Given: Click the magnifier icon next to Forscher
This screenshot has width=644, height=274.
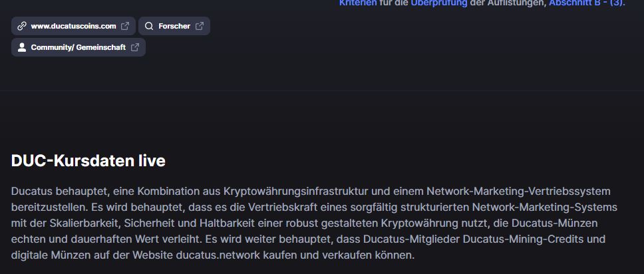Looking at the screenshot, I should [149, 26].
